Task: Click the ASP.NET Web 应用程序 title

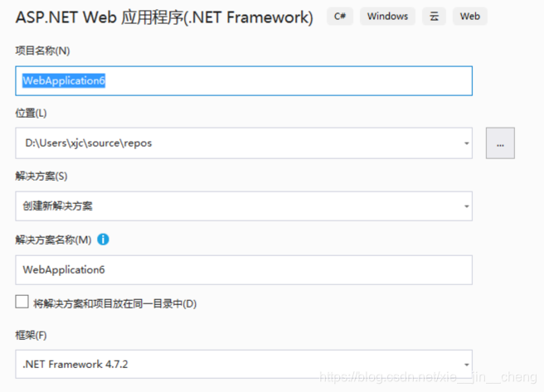Action: 164,17
